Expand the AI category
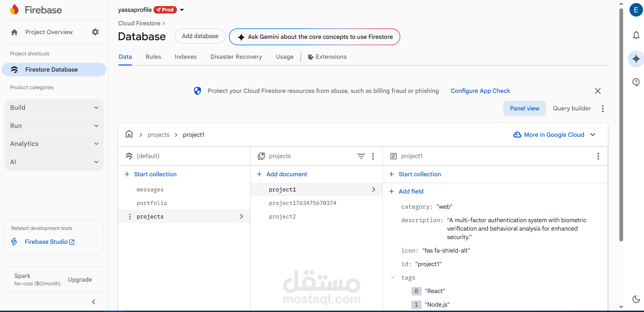 [54, 162]
